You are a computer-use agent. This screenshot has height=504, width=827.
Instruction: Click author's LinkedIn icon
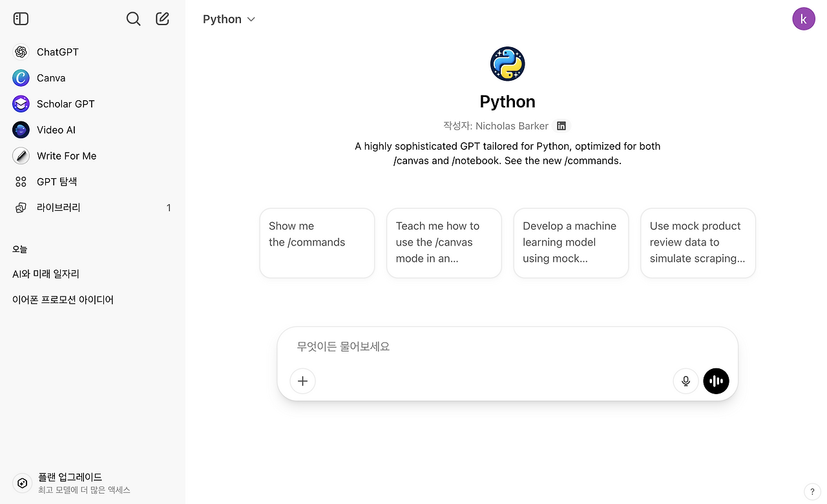561,126
